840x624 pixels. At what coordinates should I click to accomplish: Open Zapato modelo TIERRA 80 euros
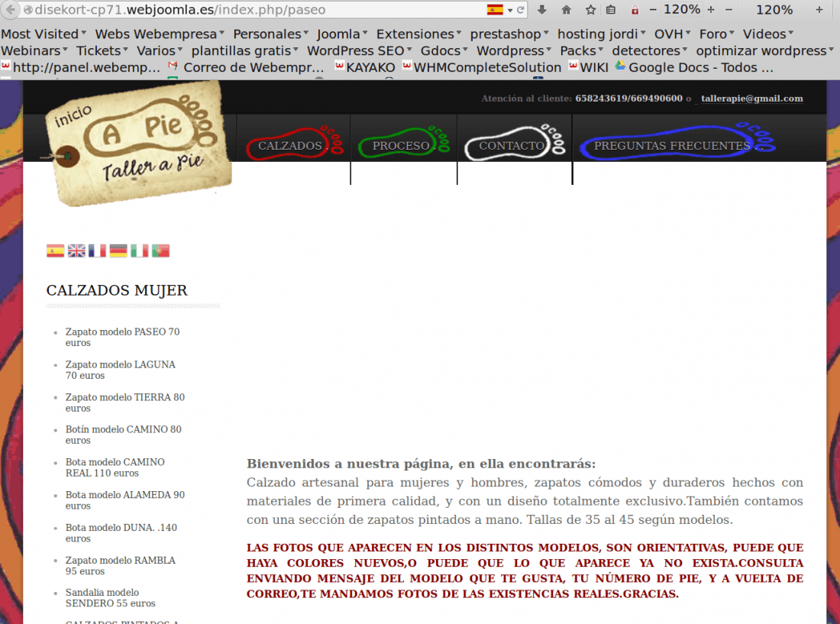click(x=124, y=403)
